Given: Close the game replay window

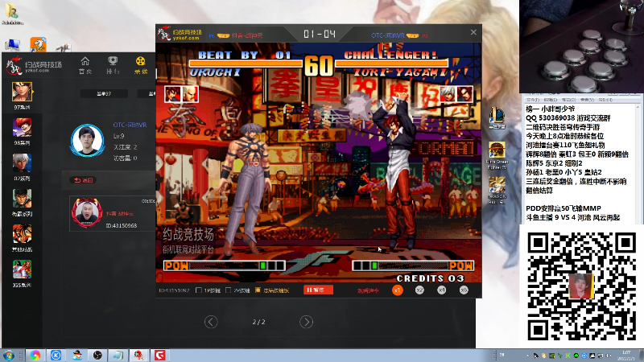Looking at the screenshot, I should (473, 32).
